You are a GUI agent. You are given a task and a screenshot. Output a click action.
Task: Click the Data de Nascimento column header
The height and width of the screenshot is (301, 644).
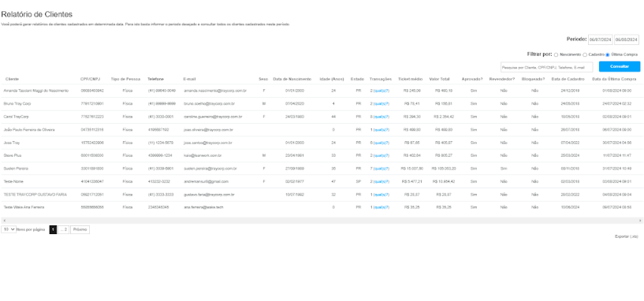pyautogui.click(x=292, y=79)
